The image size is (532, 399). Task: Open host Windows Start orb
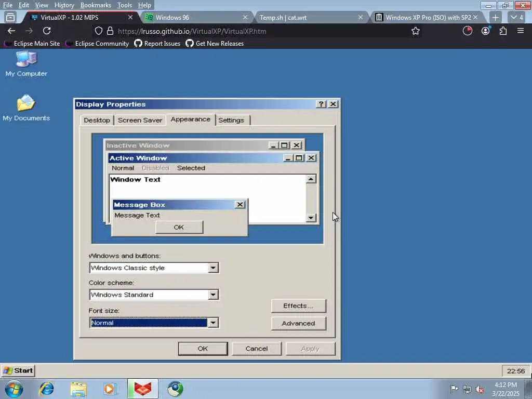[14, 389]
